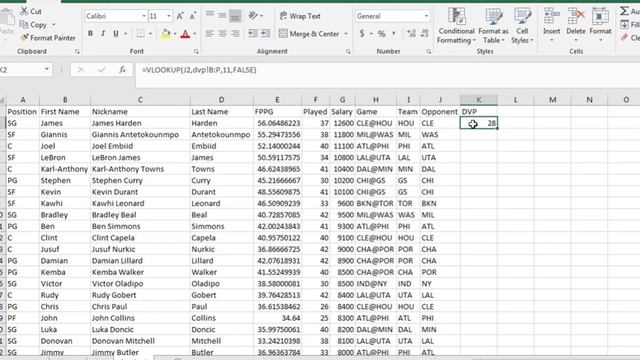
Task: Open the General number format dropdown
Action: [426, 16]
